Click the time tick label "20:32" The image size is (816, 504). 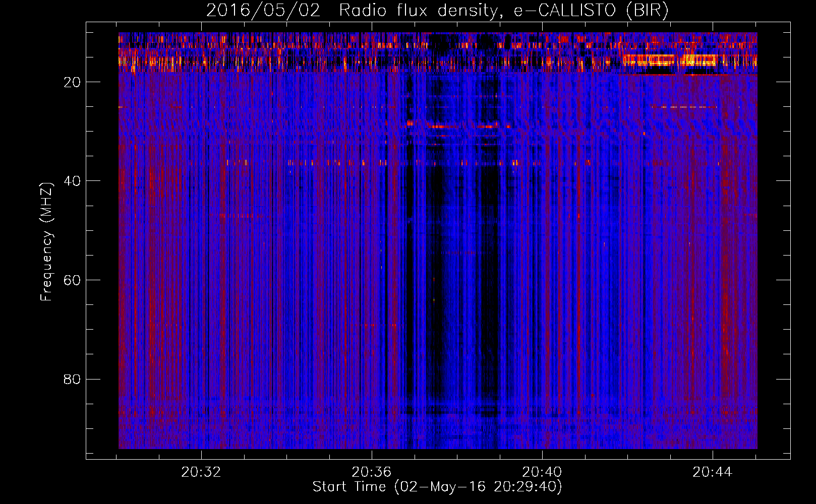201,472
